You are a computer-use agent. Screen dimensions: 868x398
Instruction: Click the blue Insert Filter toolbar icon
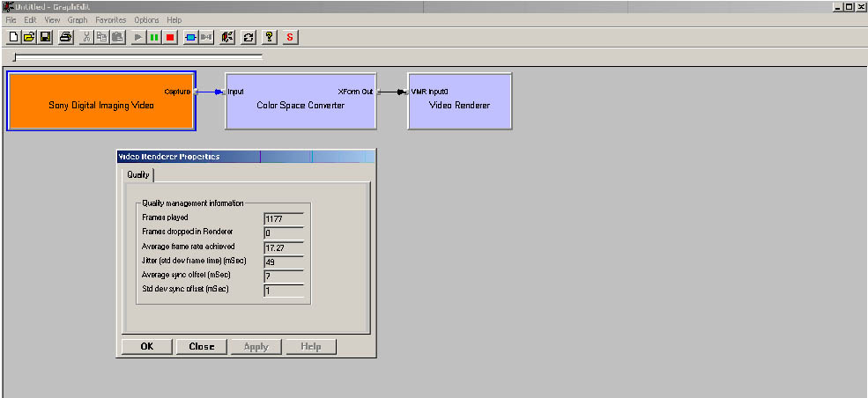click(189, 37)
